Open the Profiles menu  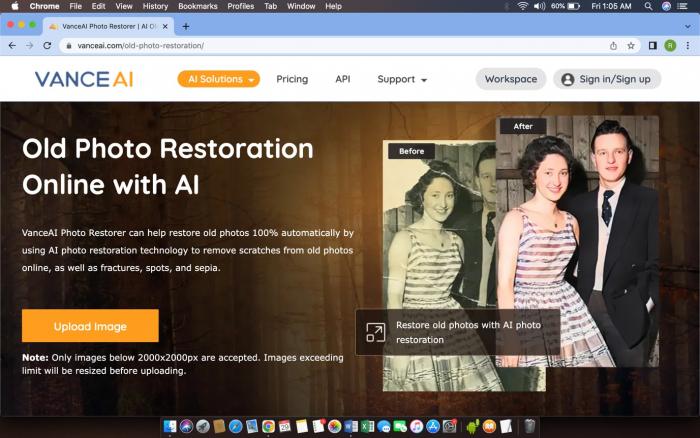pos(241,6)
